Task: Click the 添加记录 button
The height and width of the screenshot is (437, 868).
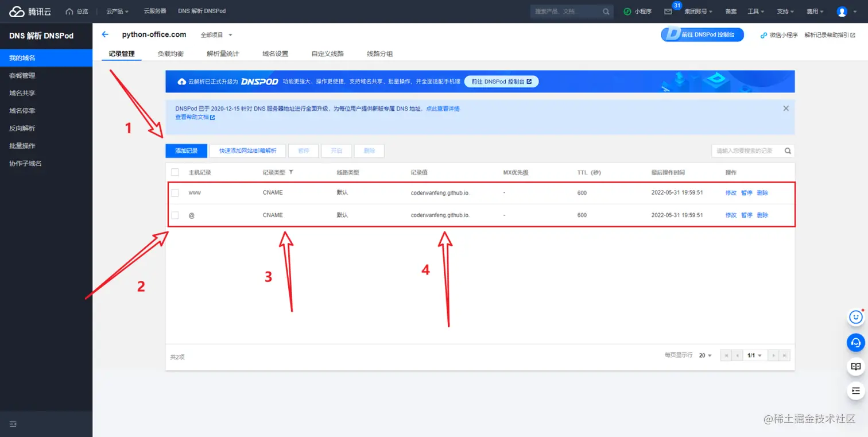Action: point(186,151)
